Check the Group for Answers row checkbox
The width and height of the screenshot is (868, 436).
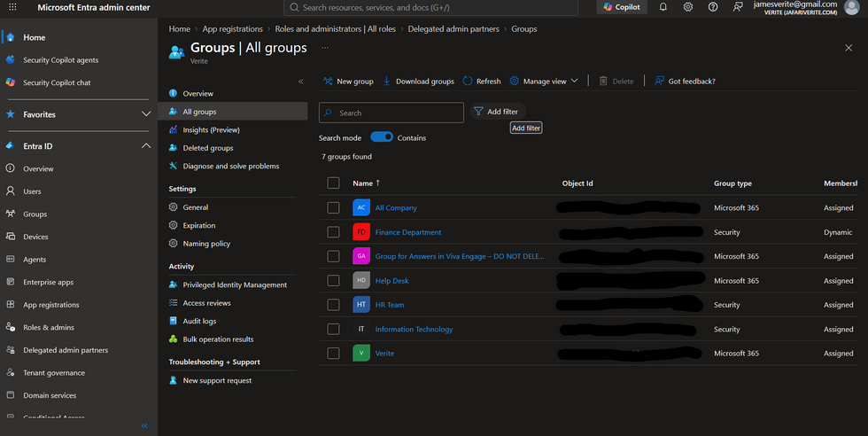[x=333, y=256]
